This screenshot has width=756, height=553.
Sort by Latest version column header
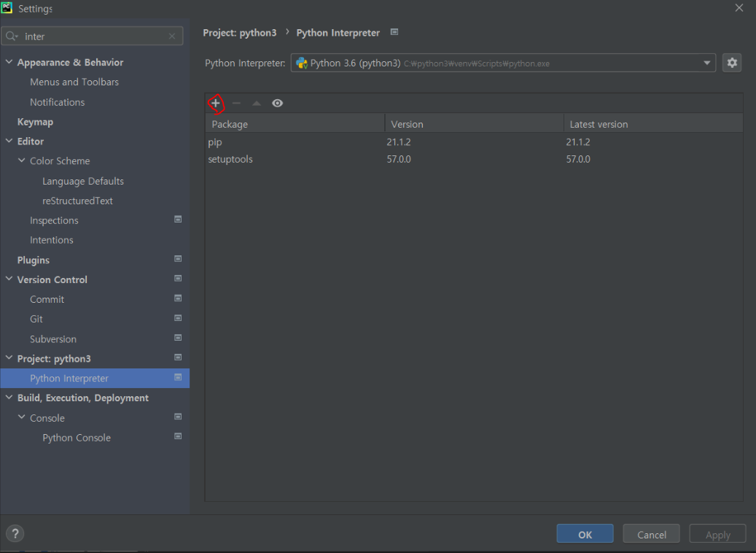pyautogui.click(x=653, y=123)
